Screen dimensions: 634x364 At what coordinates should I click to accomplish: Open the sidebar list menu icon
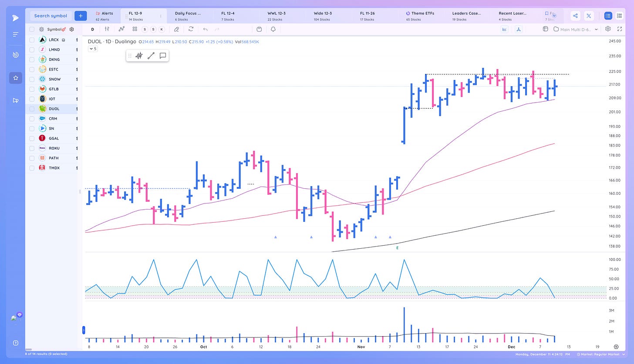pos(15,34)
